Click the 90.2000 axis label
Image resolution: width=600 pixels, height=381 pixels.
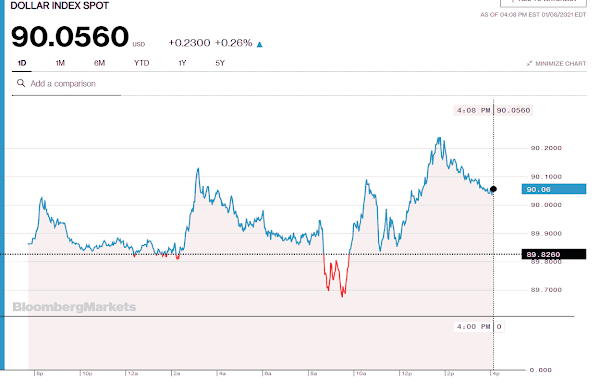[546, 148]
